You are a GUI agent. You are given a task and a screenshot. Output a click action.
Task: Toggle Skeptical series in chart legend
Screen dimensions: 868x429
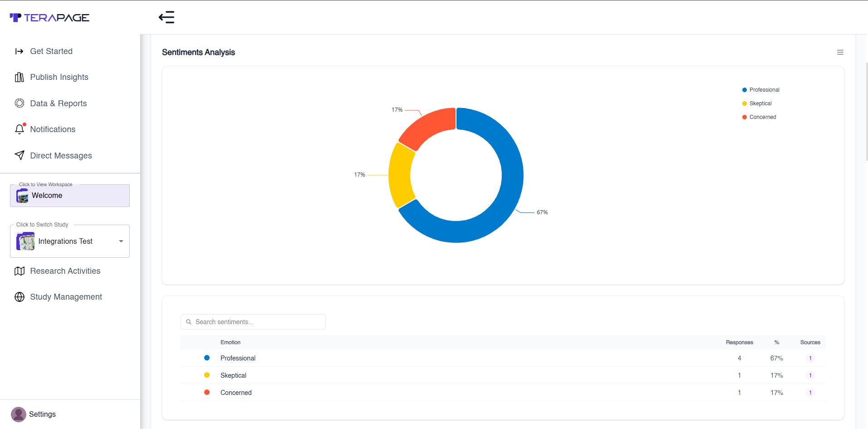point(757,104)
